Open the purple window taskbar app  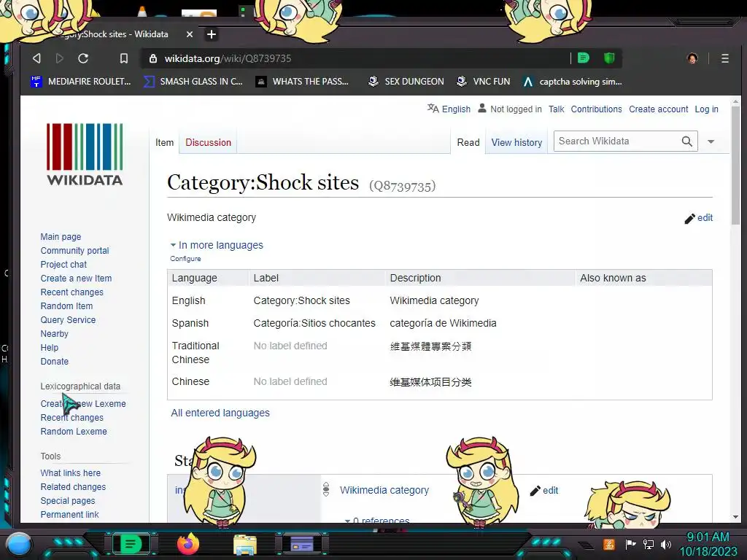click(x=301, y=544)
